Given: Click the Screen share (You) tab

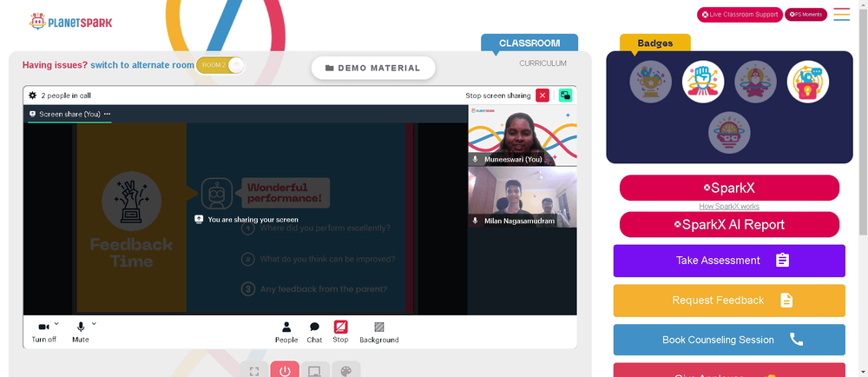Looking at the screenshot, I should tap(69, 114).
